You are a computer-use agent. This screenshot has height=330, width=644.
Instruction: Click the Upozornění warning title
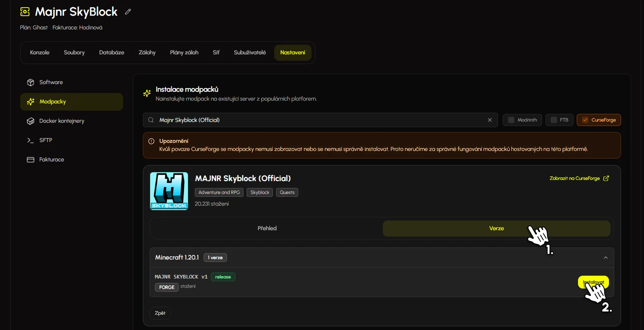(x=173, y=141)
